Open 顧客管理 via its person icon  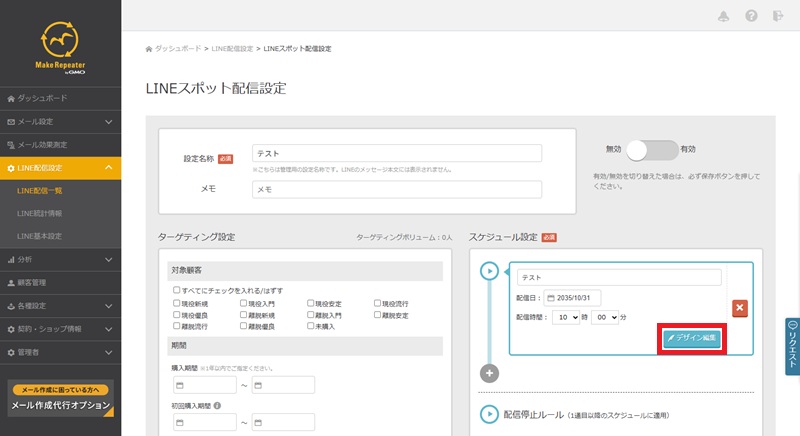click(x=11, y=283)
